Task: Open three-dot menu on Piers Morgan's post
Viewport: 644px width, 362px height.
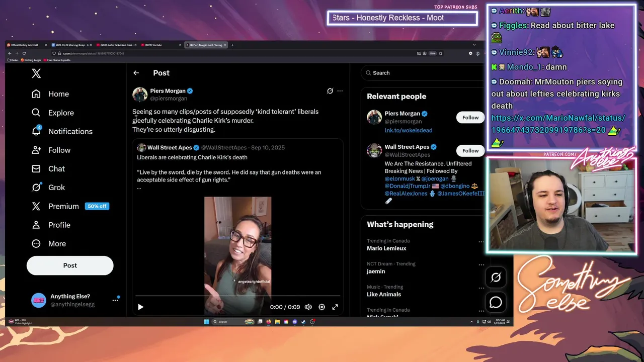Action: (x=340, y=91)
